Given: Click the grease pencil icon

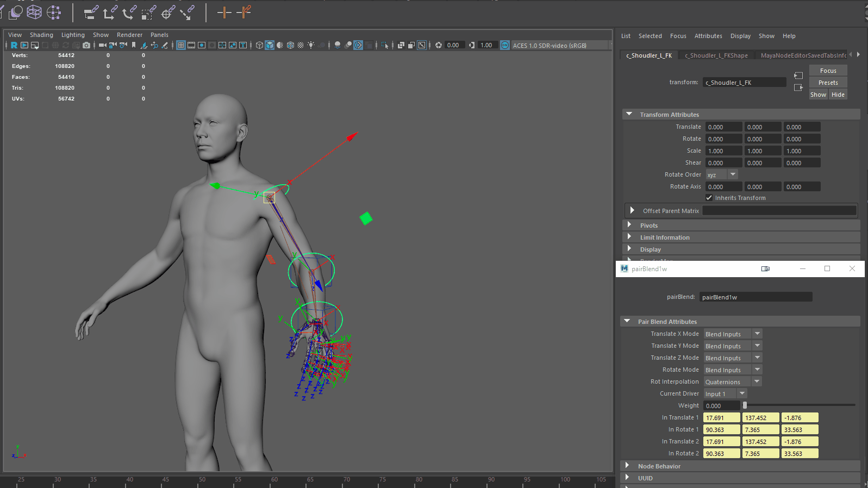Looking at the screenshot, I should click(165, 45).
